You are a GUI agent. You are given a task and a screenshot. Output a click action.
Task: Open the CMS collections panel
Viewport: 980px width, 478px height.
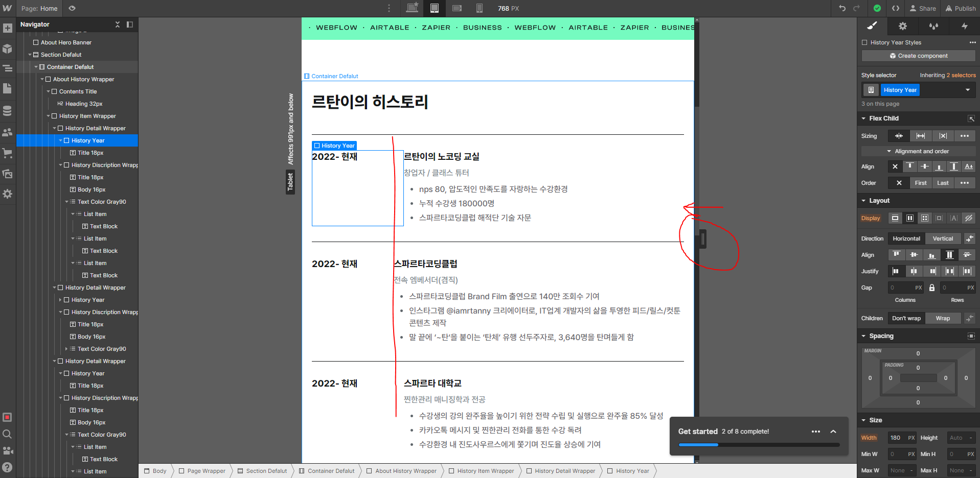(x=8, y=110)
